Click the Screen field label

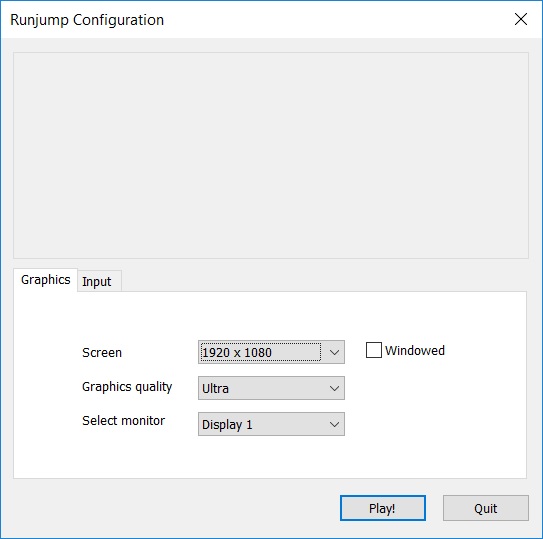[102, 352]
